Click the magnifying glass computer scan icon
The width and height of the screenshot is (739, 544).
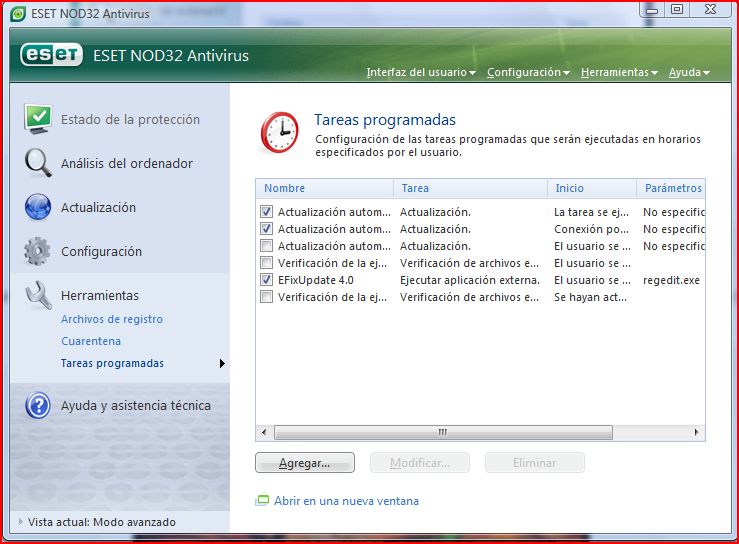click(38, 163)
